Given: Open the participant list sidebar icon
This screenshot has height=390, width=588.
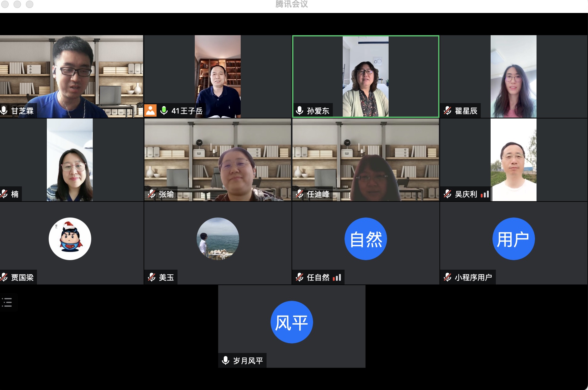Looking at the screenshot, I should coord(7,302).
